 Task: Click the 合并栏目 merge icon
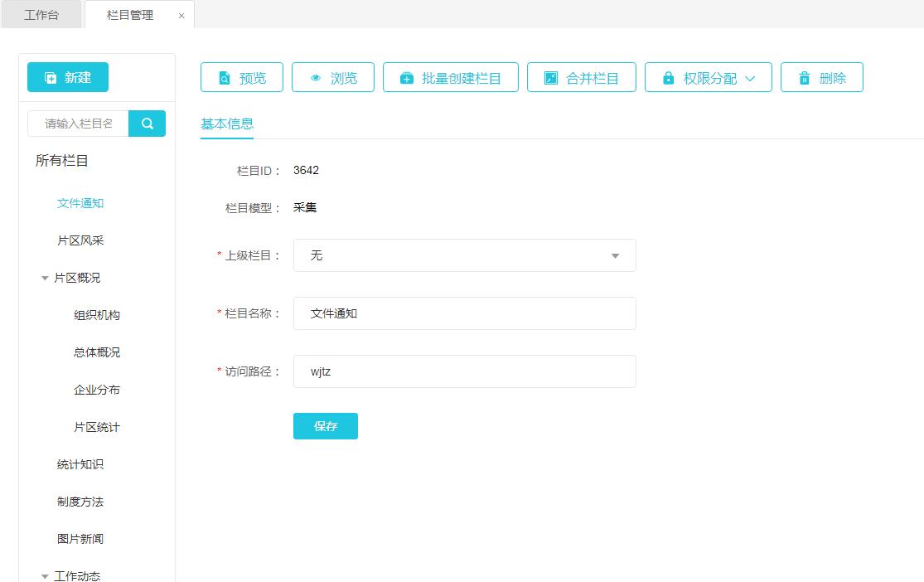[x=551, y=78]
